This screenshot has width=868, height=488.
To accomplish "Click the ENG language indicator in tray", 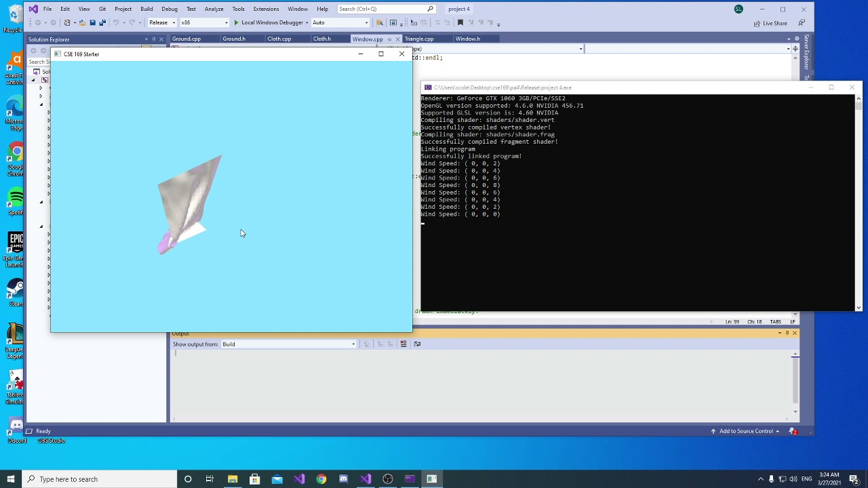I will [806, 479].
